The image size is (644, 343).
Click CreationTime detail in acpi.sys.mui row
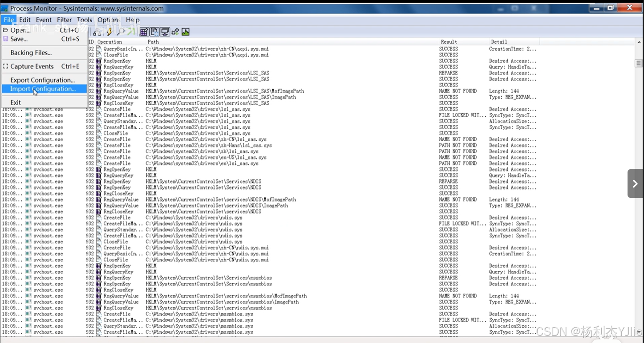(x=513, y=49)
